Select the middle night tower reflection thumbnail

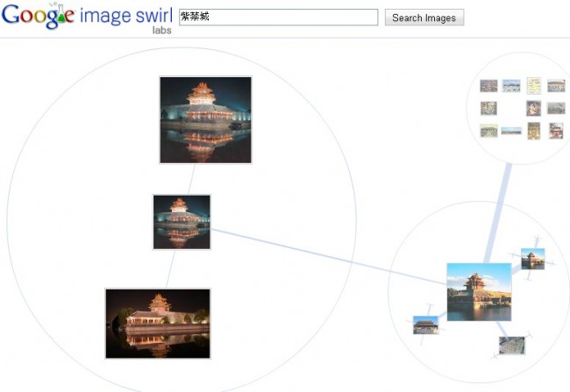(182, 222)
